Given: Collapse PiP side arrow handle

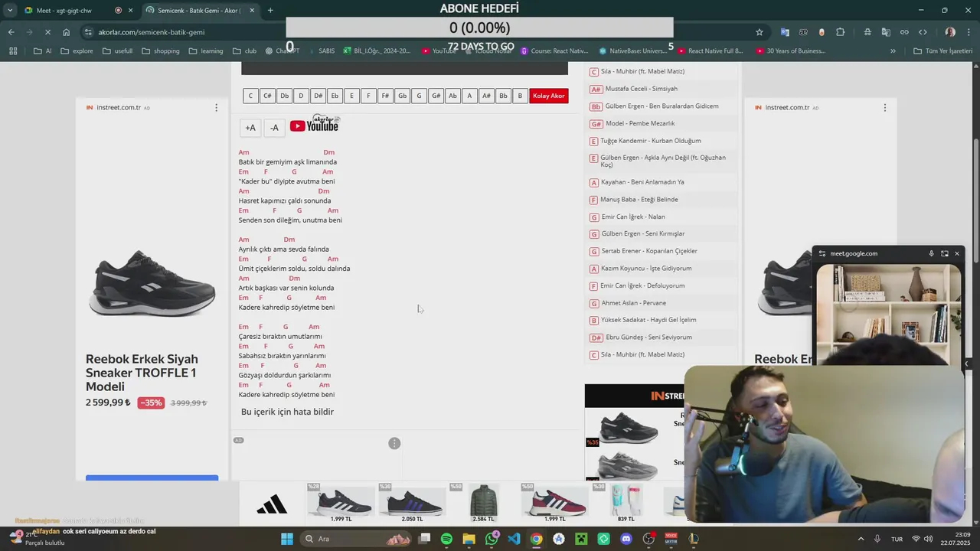Looking at the screenshot, I should (x=966, y=364).
